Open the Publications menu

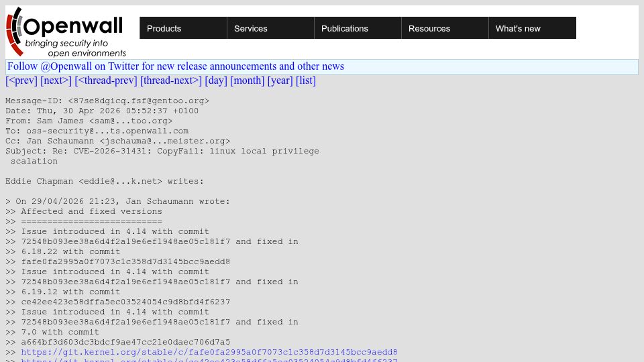click(x=358, y=28)
